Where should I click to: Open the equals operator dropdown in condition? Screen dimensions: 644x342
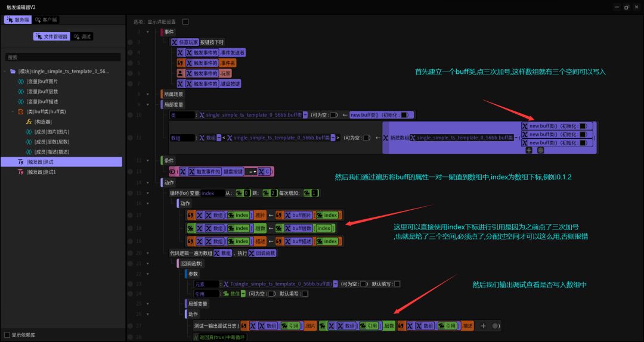[x=250, y=172]
